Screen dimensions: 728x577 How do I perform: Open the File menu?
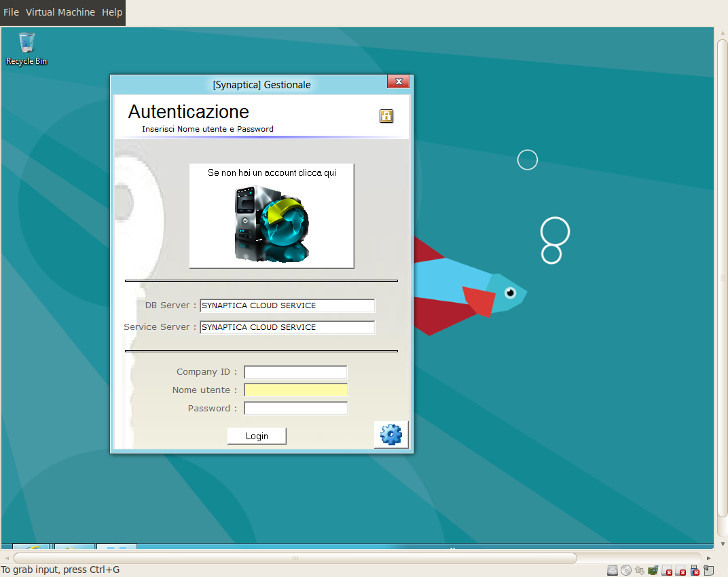(x=11, y=12)
